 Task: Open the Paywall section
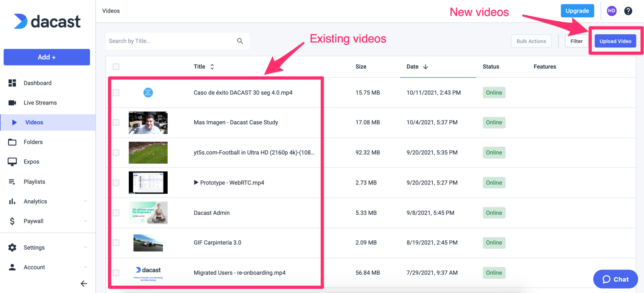(33, 221)
